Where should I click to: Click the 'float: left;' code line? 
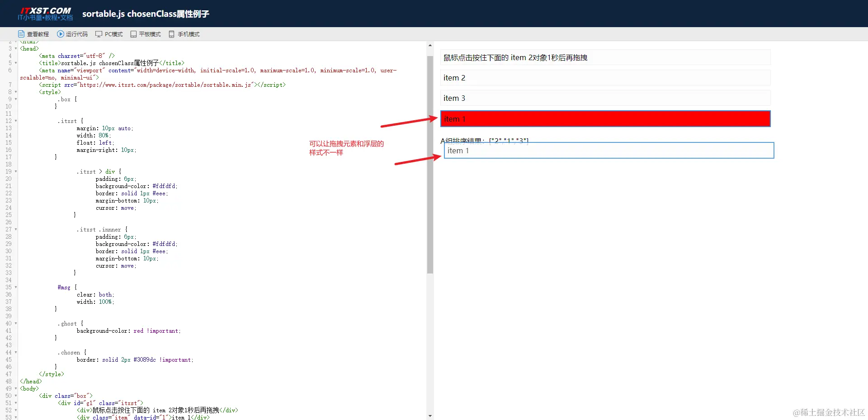[95, 143]
